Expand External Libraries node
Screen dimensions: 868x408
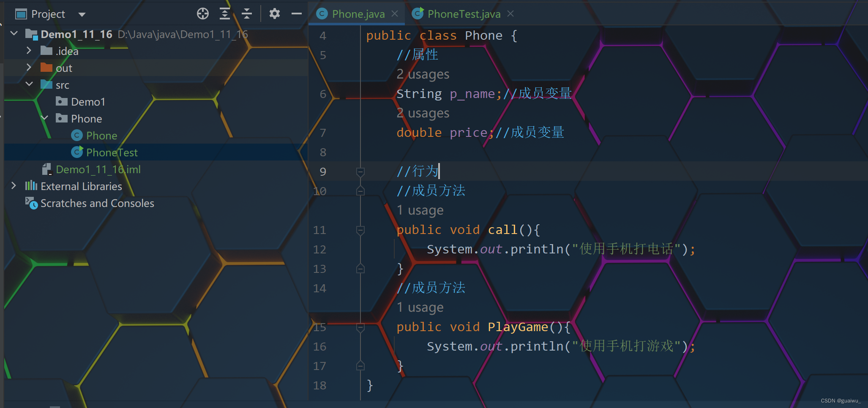pos(14,186)
